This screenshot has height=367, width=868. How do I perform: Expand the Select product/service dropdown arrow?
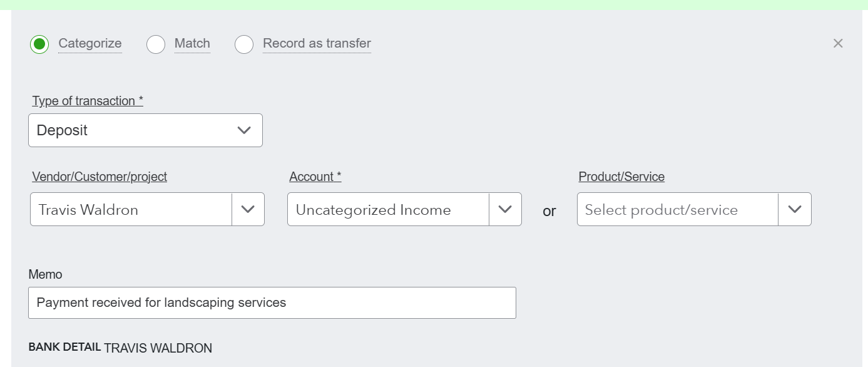tap(795, 210)
